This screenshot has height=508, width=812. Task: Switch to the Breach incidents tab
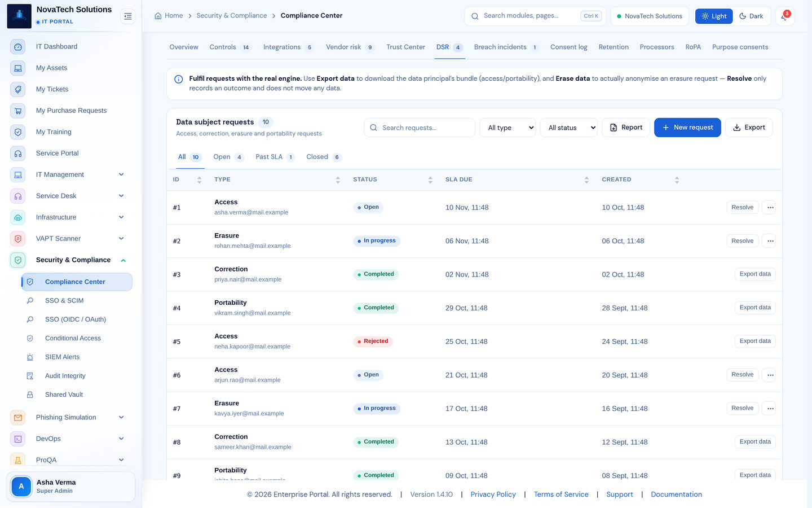point(506,47)
